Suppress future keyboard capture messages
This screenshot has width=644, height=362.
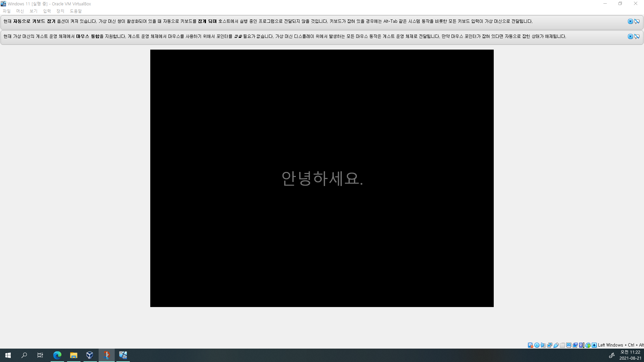tap(637, 21)
